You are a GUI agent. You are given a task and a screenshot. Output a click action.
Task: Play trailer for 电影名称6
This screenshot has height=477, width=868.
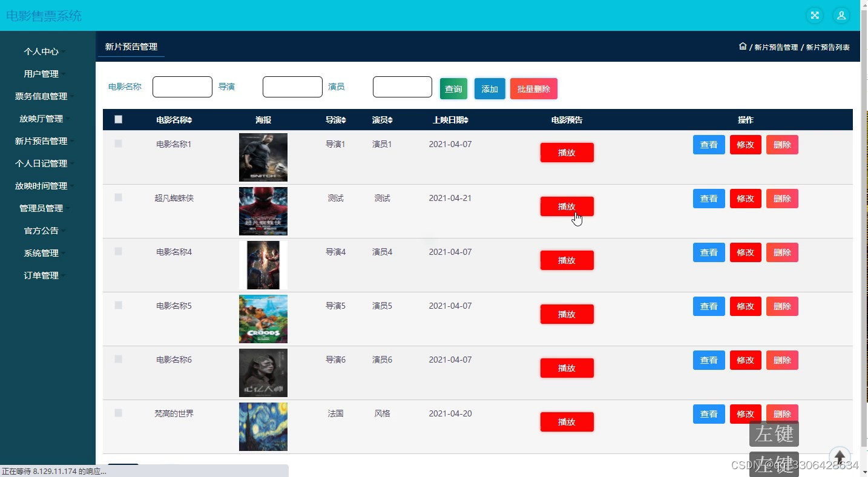567,368
